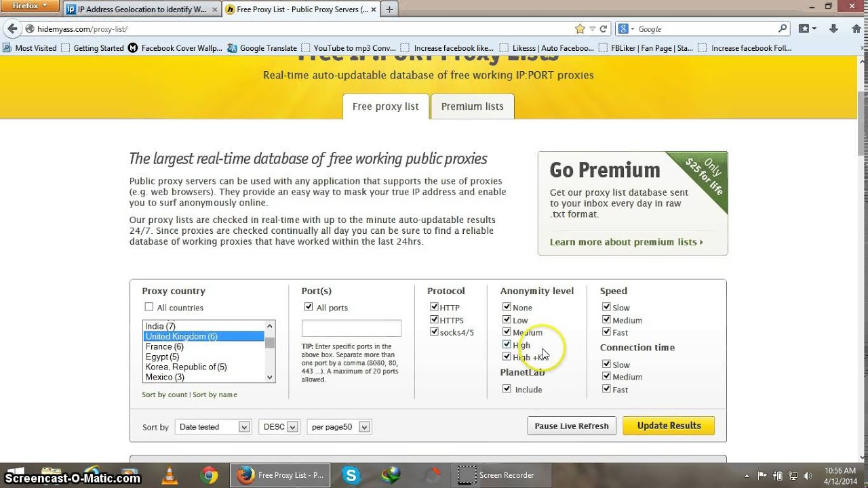Uncheck Connection time Fast checkbox
868x488 pixels.
pyautogui.click(x=606, y=389)
